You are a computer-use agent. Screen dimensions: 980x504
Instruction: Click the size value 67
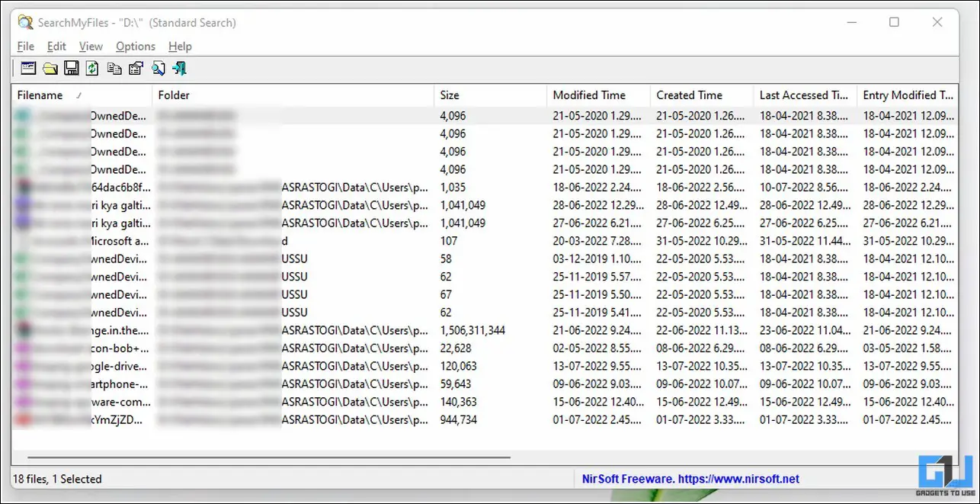(x=446, y=294)
